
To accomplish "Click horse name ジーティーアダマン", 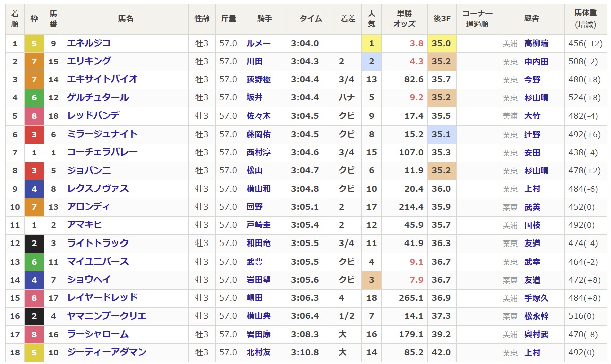I will (107, 352).
